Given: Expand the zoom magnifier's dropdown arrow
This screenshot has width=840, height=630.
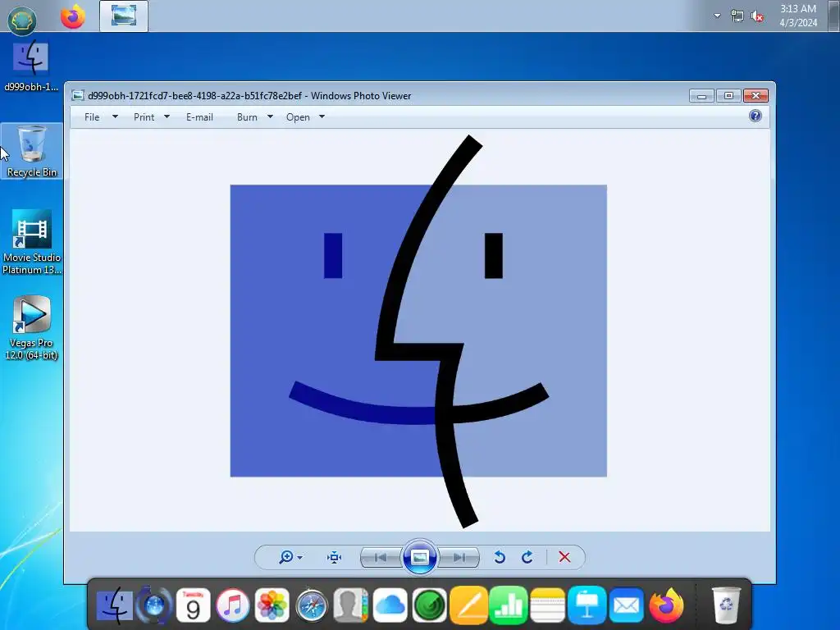Looking at the screenshot, I should click(300, 558).
